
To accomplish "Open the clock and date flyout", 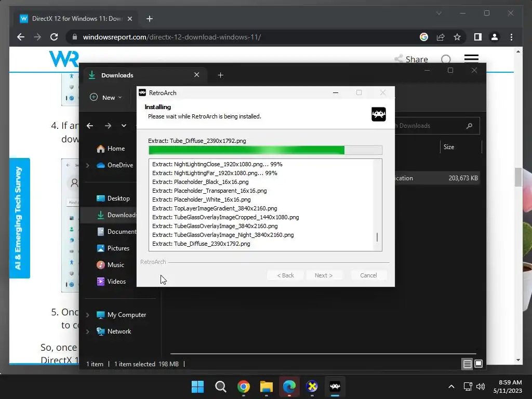I will tap(507, 387).
